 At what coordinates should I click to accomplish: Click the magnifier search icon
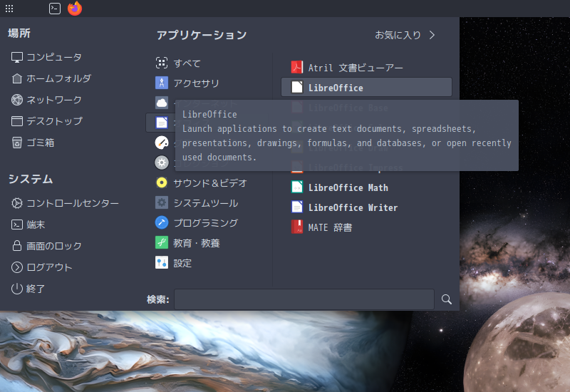click(x=447, y=299)
